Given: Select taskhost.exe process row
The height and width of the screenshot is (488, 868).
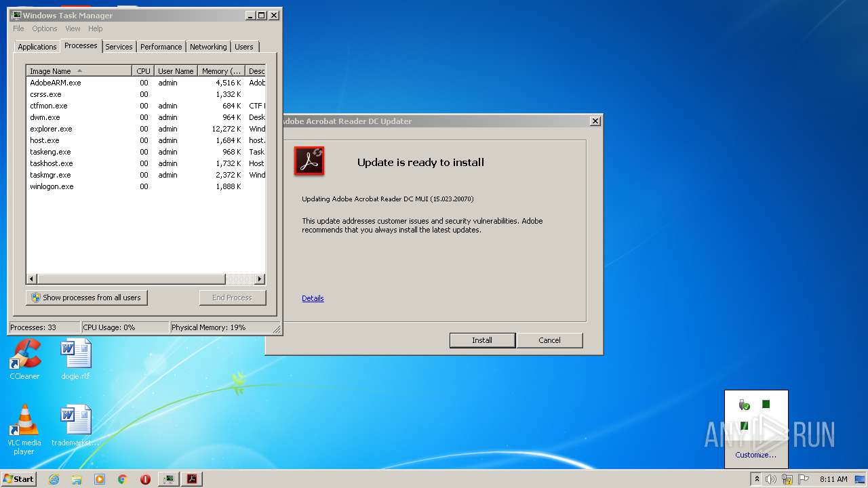Looking at the screenshot, I should click(x=146, y=163).
